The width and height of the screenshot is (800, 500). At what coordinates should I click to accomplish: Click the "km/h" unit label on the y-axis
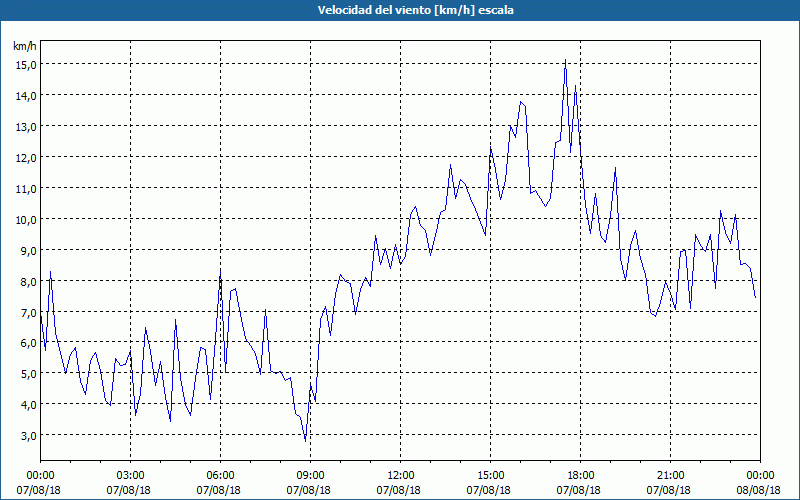click(25, 47)
